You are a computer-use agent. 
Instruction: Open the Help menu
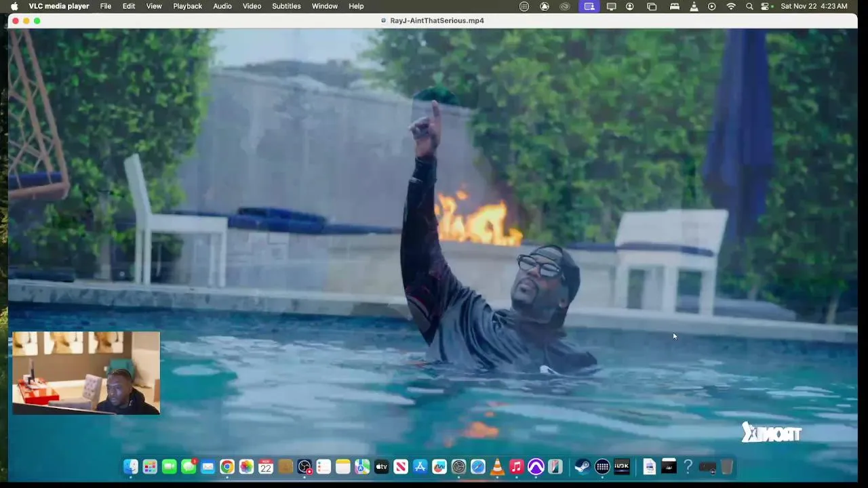click(356, 6)
